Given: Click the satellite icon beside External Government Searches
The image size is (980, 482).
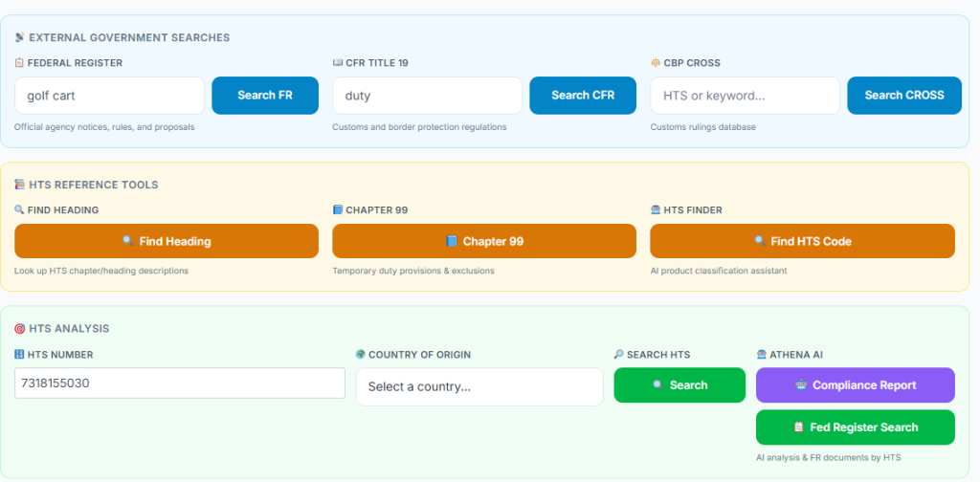Looking at the screenshot, I should pos(20,37).
